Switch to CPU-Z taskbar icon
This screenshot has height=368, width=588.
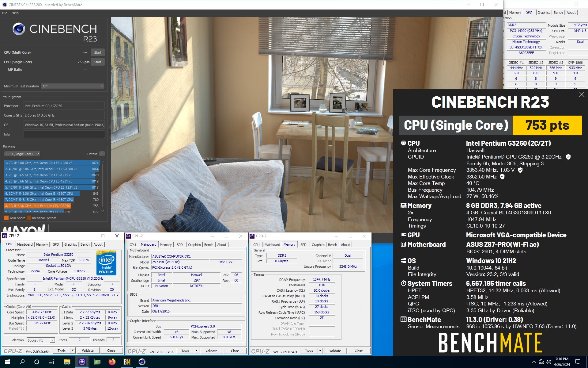coord(82,362)
